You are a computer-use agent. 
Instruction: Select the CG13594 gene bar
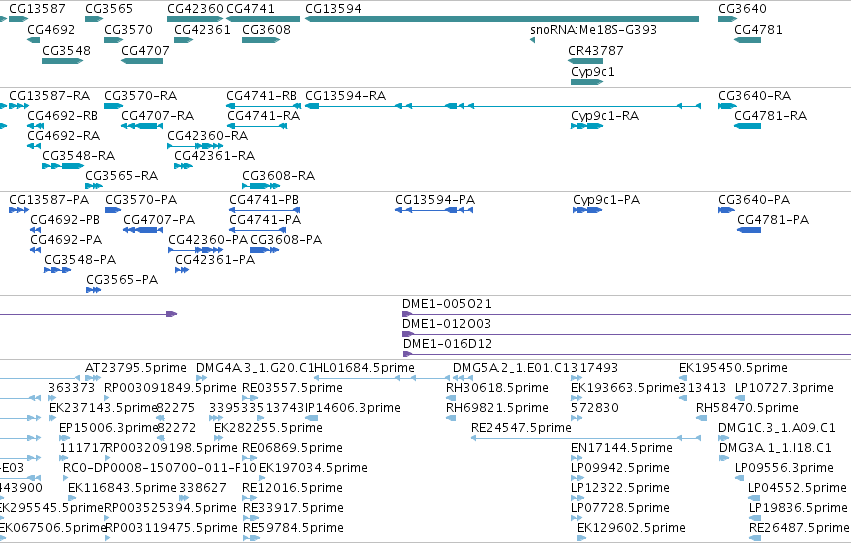pyautogui.click(x=502, y=19)
